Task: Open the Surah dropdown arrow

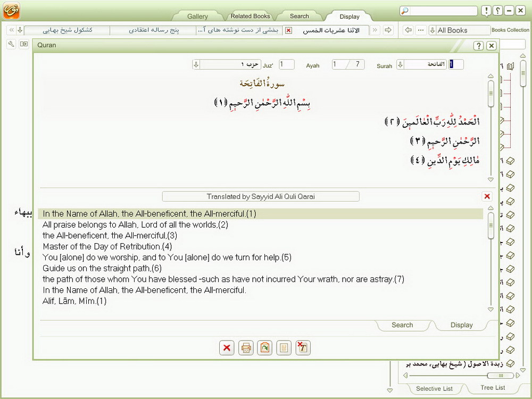Action: [401, 64]
